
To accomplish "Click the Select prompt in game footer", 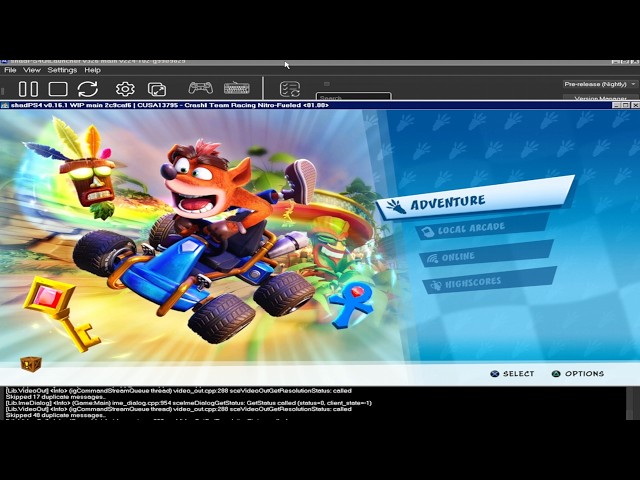I will tap(512, 373).
